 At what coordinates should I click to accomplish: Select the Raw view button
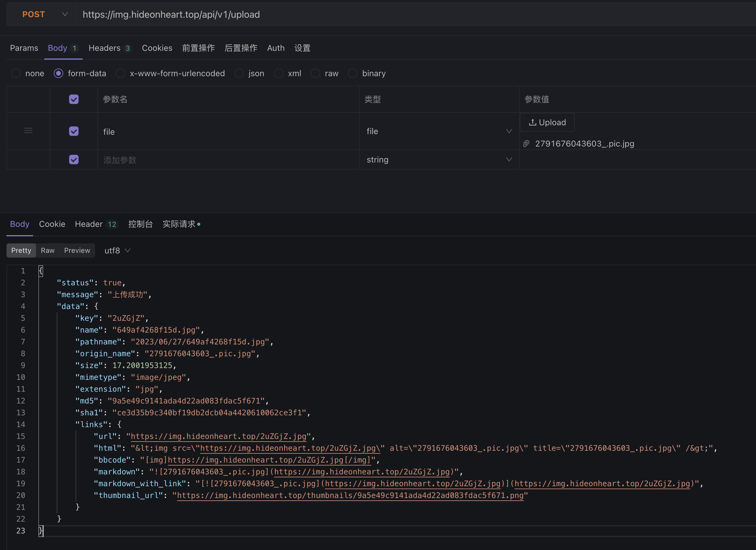pos(48,250)
